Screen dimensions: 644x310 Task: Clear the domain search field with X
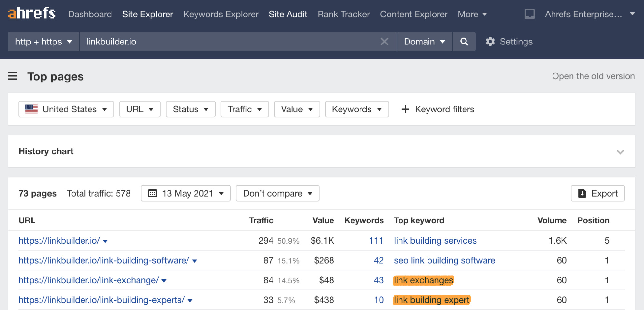[x=384, y=42]
